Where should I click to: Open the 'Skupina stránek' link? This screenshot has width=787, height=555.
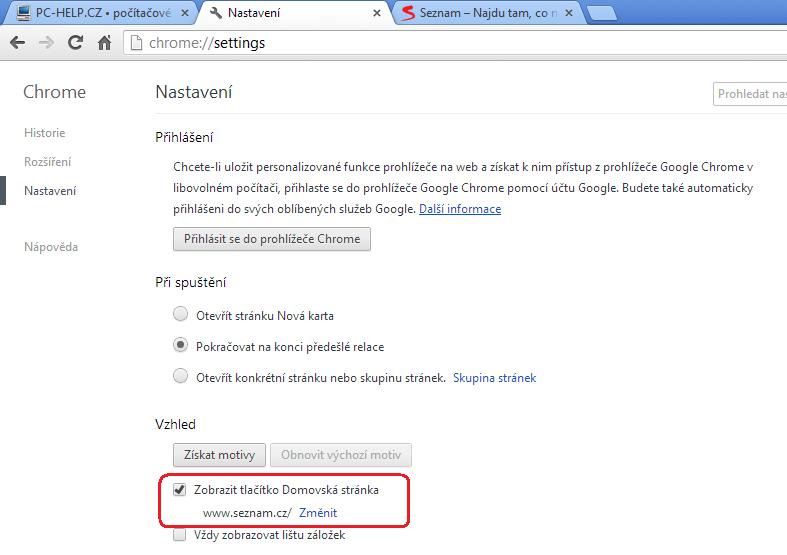(x=494, y=377)
